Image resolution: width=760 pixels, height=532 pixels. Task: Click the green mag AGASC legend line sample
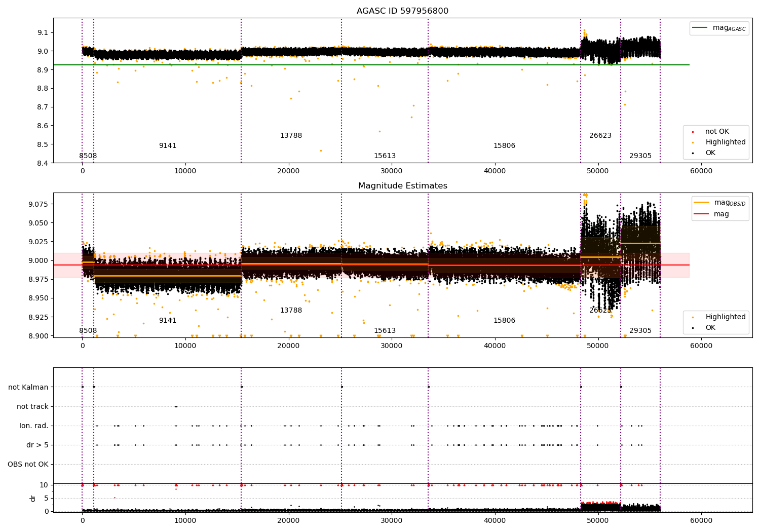click(x=701, y=28)
